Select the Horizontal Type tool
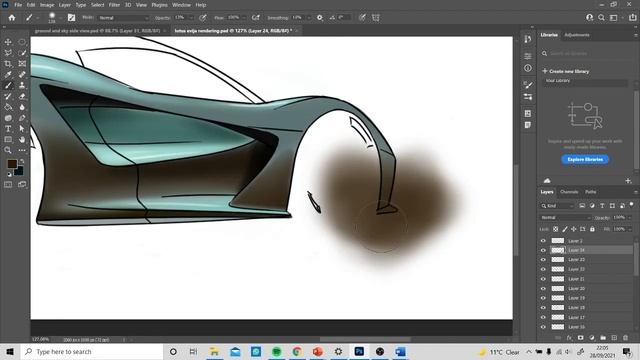 (x=8, y=129)
